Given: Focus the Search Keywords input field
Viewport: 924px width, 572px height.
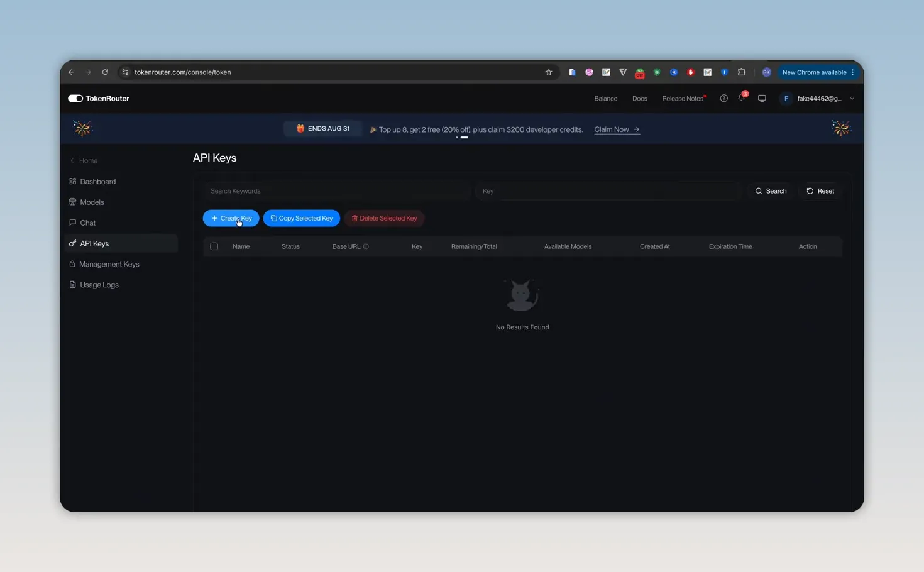Looking at the screenshot, I should click(337, 191).
